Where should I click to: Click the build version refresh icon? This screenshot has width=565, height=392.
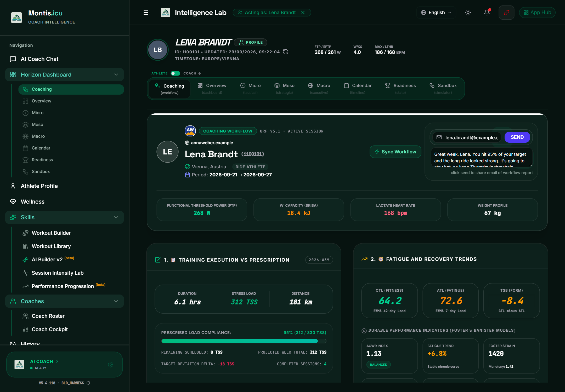pyautogui.click(x=88, y=383)
